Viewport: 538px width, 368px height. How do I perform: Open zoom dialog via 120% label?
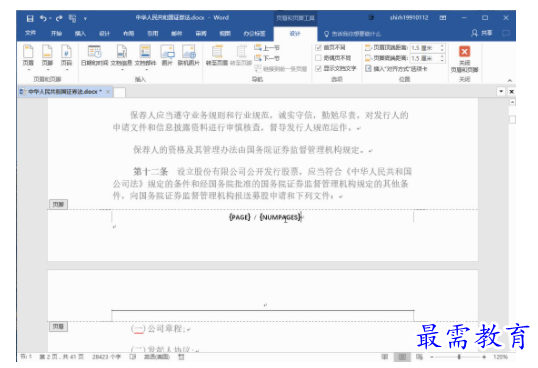coord(500,357)
